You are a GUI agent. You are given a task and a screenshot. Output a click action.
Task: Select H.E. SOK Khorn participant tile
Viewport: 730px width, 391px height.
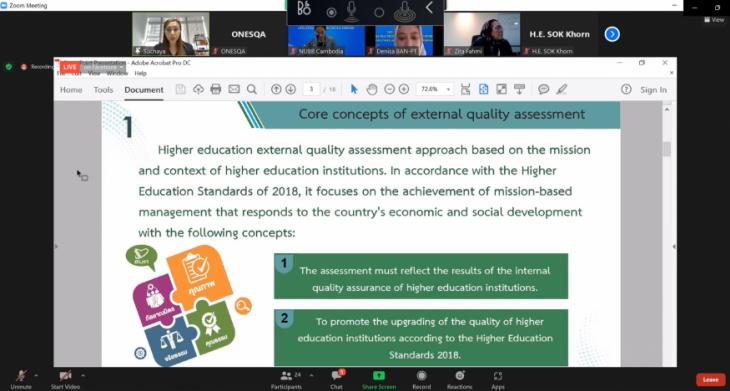[559, 34]
